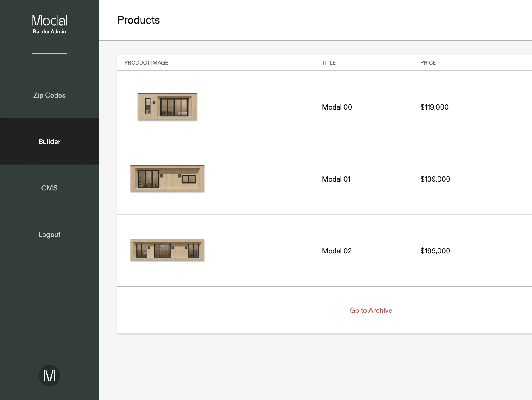The image size is (532, 400).
Task: Click the PRODUCT IMAGE column header
Action: pyautogui.click(x=146, y=63)
